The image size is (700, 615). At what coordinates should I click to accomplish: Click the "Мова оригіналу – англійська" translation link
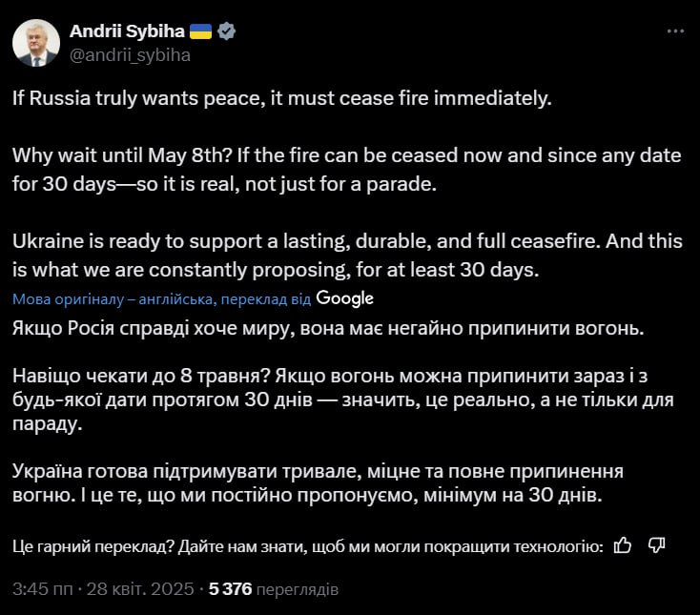(x=114, y=299)
